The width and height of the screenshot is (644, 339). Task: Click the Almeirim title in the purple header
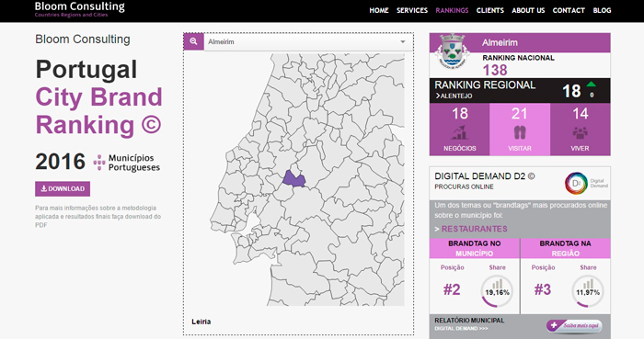click(x=500, y=42)
